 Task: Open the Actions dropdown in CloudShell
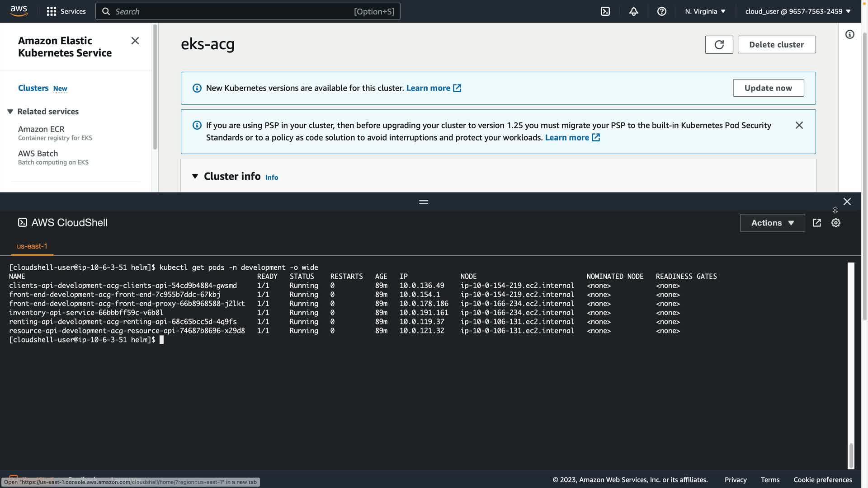[x=772, y=223]
